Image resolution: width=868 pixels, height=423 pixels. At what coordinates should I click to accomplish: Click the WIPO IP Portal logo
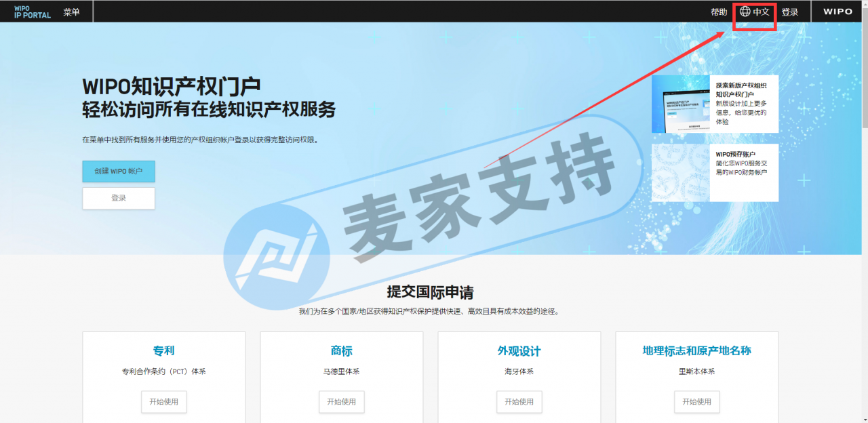[32, 12]
